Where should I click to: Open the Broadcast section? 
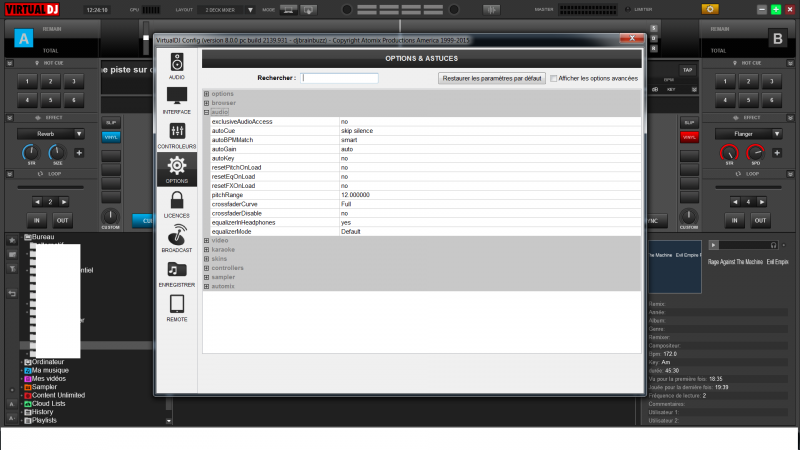coord(177,239)
